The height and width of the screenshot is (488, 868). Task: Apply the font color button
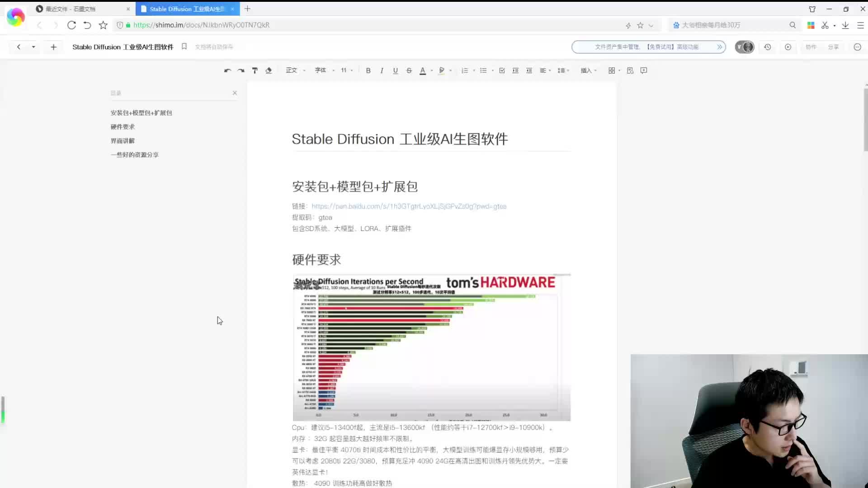pyautogui.click(x=423, y=70)
